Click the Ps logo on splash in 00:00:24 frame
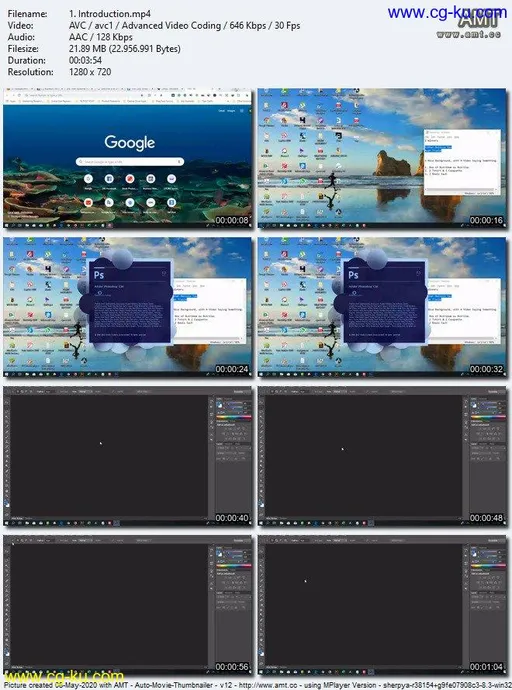Viewport: 512px width, 690px height. point(99,275)
